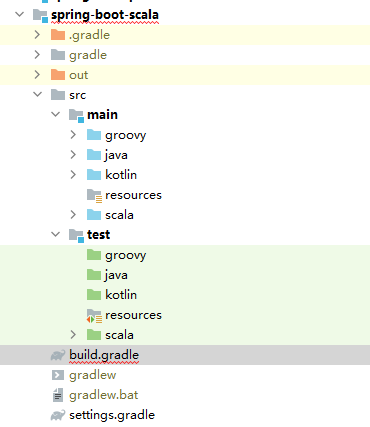370x427 pixels.
Task: Select scala label under test
Action: click(x=119, y=335)
